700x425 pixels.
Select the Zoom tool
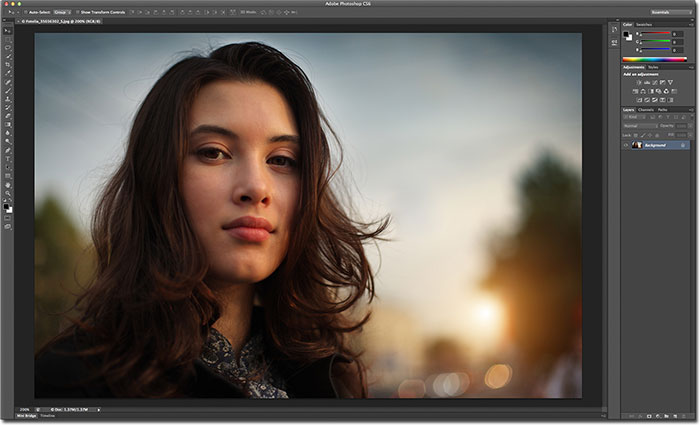click(8, 193)
